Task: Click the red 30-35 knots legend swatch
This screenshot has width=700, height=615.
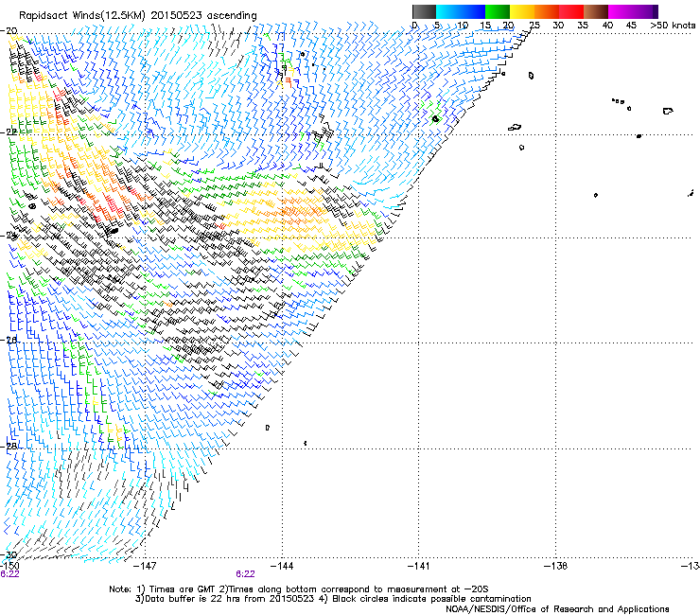Action: coord(571,11)
